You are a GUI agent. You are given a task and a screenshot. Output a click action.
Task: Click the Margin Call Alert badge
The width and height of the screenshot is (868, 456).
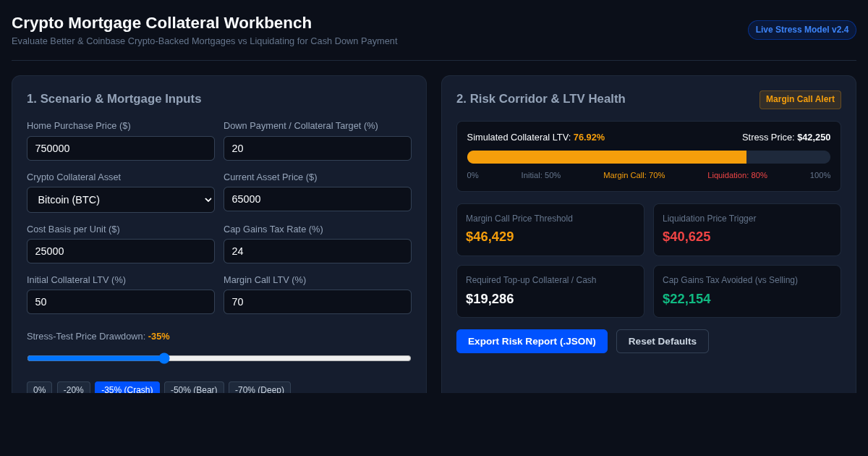tap(800, 100)
